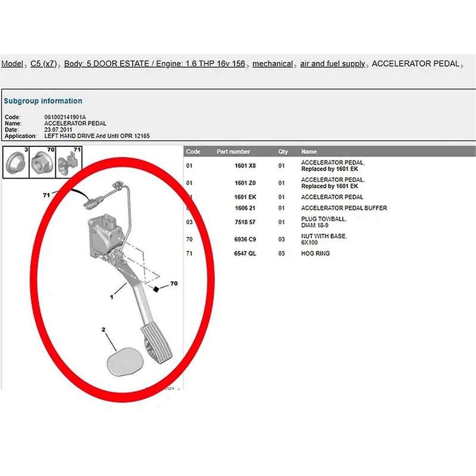Select part number 1601 X8
The image size is (476, 476).
tap(245, 166)
